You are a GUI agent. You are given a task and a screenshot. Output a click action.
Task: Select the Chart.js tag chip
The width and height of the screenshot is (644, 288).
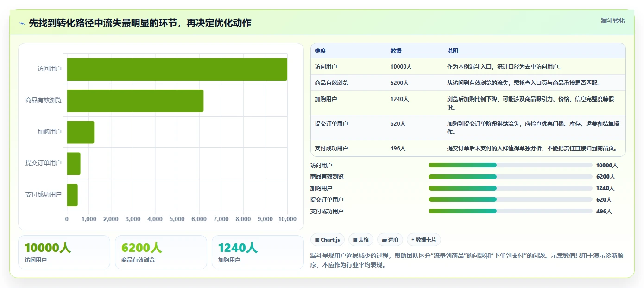pos(328,240)
